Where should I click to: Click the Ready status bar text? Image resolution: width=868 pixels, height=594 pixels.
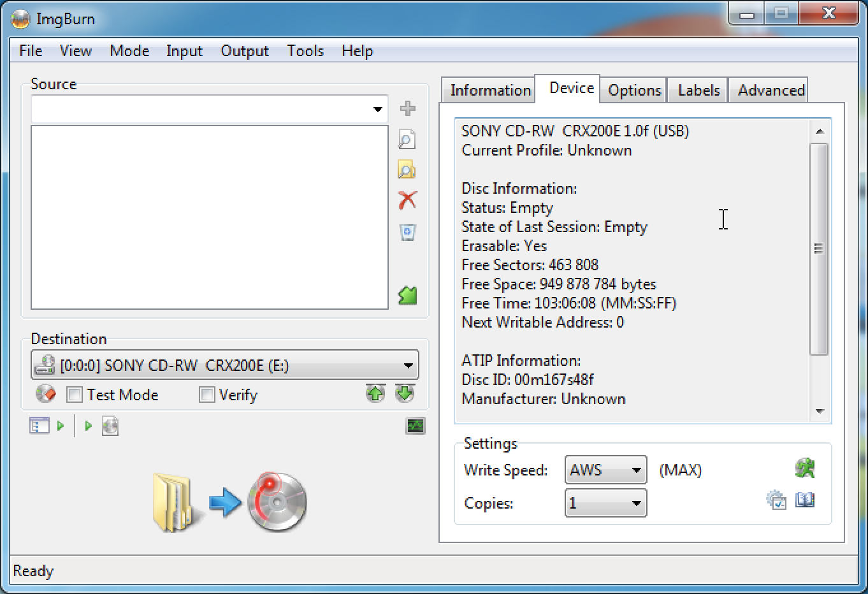tap(33, 571)
